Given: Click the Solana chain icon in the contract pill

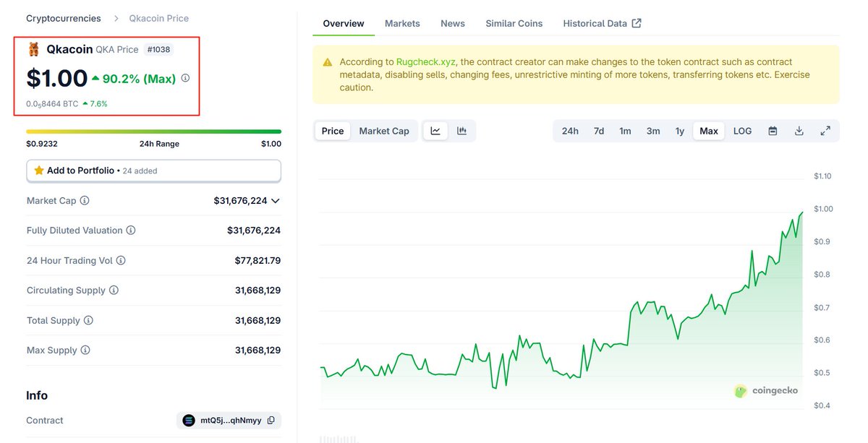Looking at the screenshot, I should pos(189,421).
